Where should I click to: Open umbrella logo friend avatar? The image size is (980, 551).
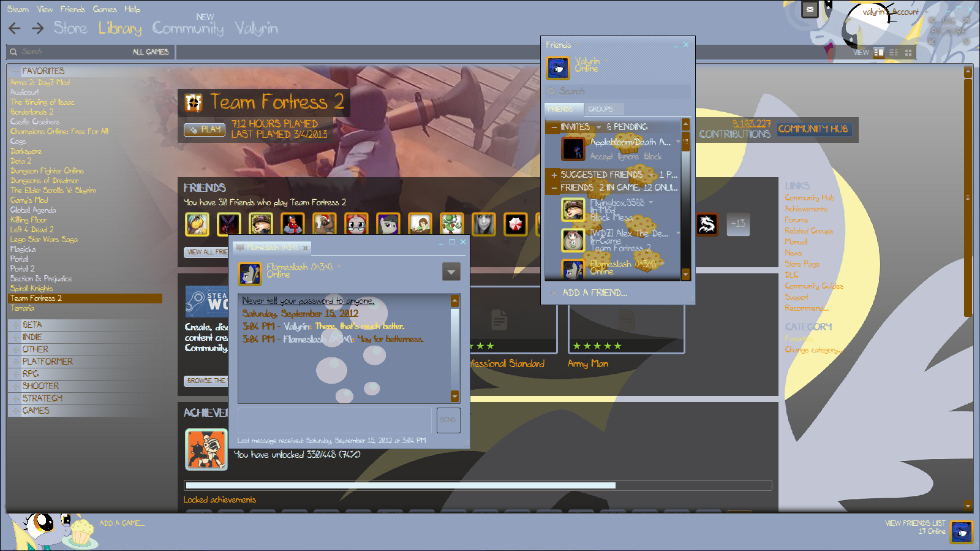click(516, 224)
